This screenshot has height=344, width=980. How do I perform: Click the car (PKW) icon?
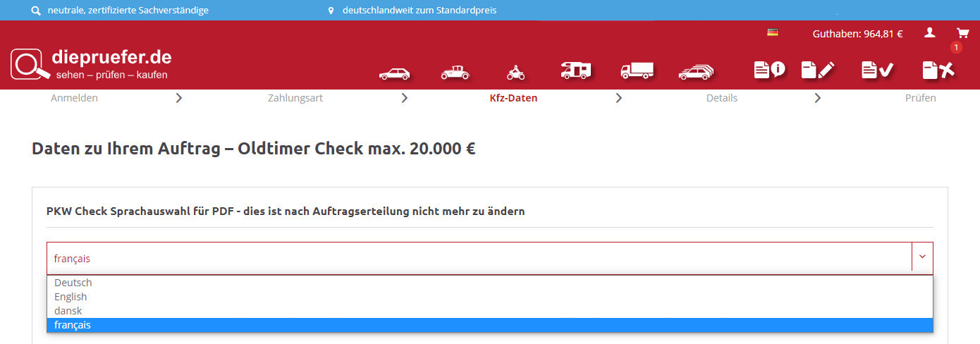click(x=394, y=73)
